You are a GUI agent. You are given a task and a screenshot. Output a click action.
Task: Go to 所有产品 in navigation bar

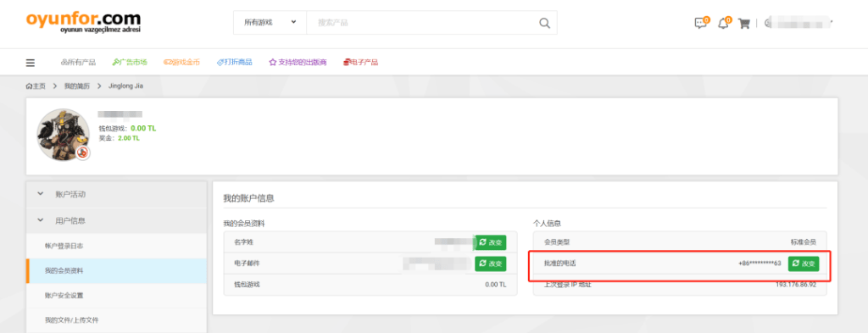pyautogui.click(x=78, y=63)
